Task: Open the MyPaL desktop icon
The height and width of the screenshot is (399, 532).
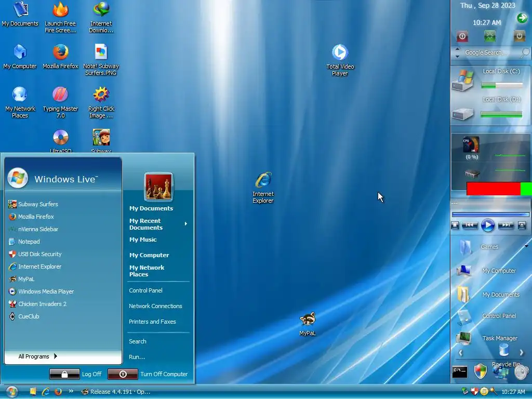Action: point(308,324)
